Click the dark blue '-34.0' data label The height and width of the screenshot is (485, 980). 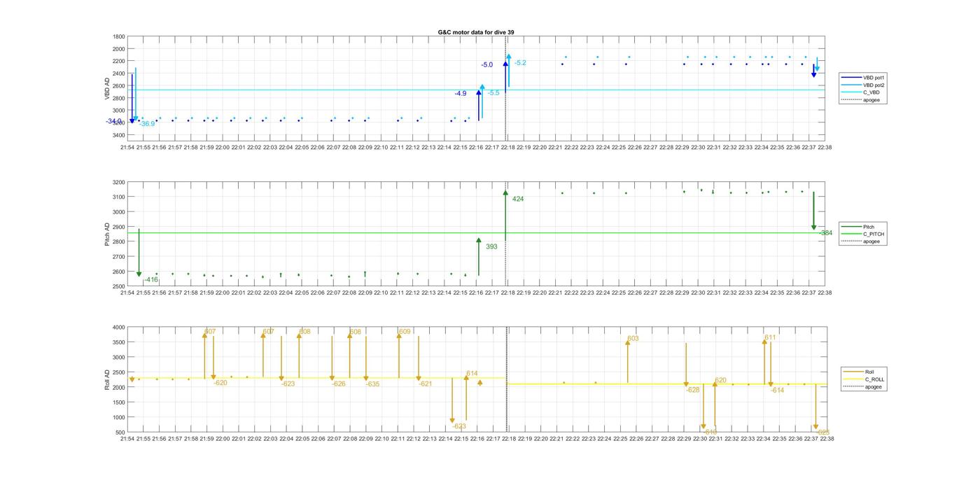coord(114,121)
